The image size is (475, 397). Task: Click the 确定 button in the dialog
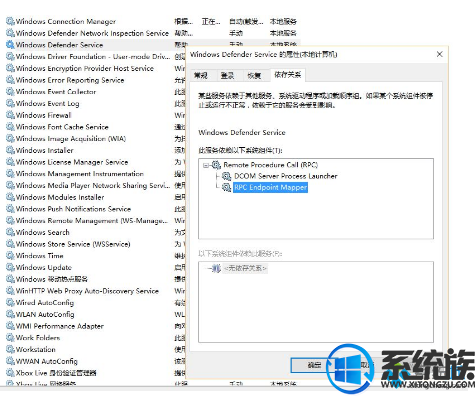pyautogui.click(x=314, y=365)
